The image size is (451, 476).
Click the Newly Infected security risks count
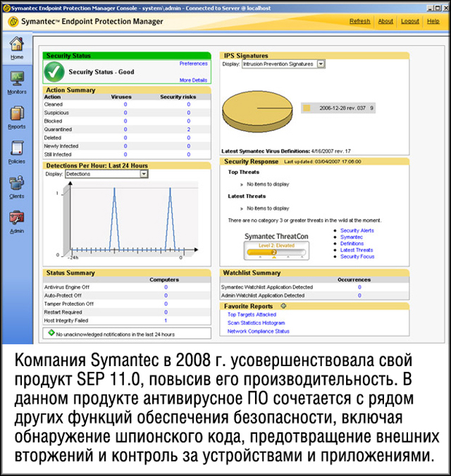[x=189, y=146]
